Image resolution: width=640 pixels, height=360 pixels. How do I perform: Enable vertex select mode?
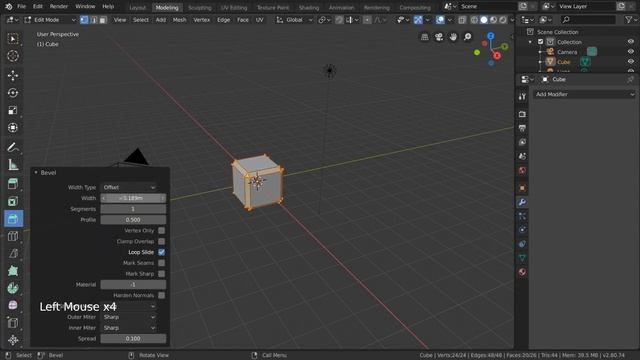84,20
